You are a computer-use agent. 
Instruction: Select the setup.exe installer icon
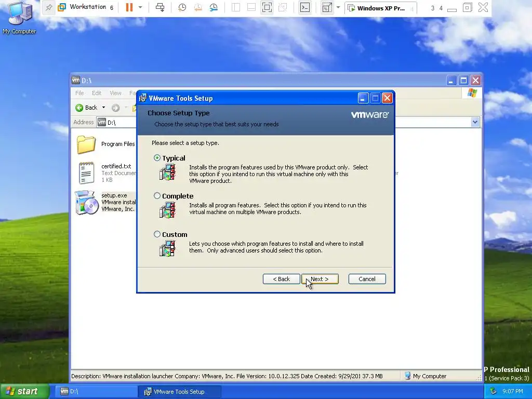[x=87, y=203]
